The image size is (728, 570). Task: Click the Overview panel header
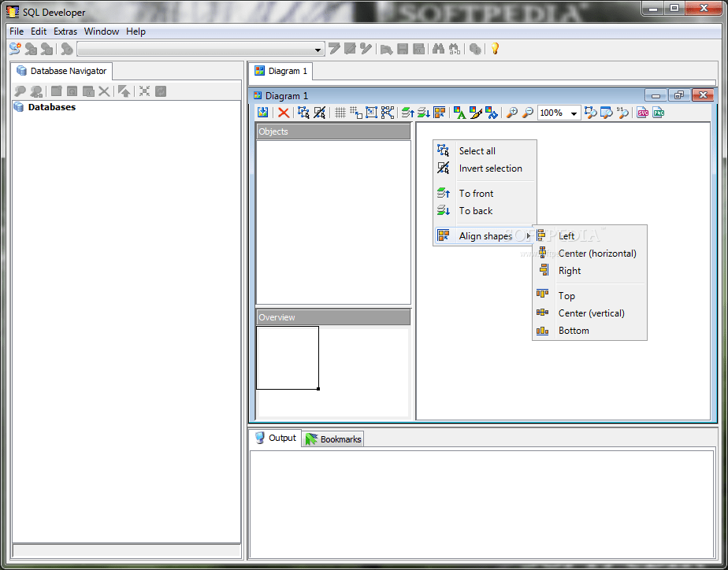click(x=333, y=317)
